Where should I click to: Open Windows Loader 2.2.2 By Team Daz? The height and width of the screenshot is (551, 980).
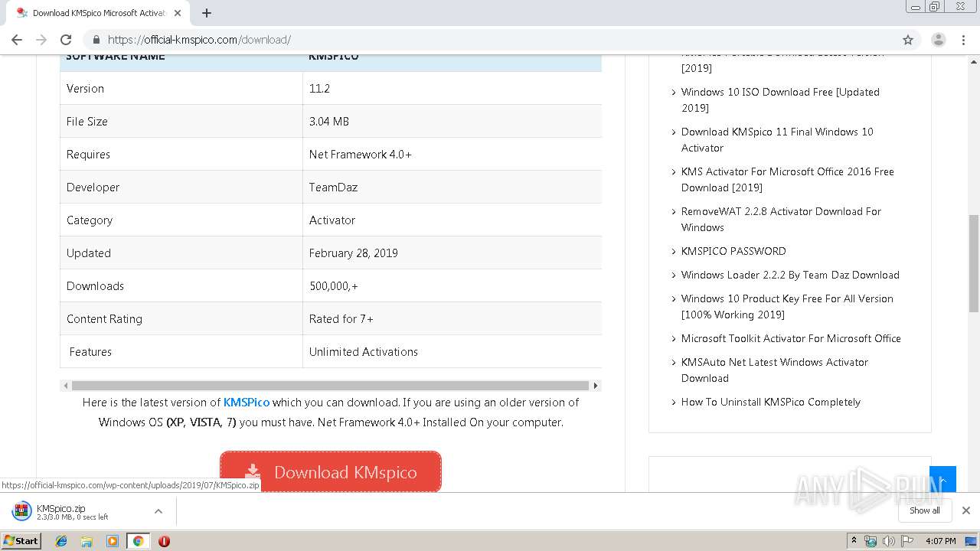790,275
